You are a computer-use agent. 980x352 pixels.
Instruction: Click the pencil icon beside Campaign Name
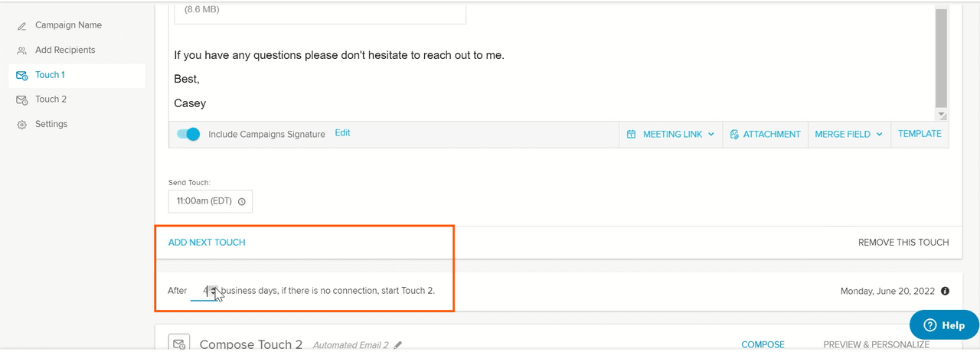tap(22, 26)
